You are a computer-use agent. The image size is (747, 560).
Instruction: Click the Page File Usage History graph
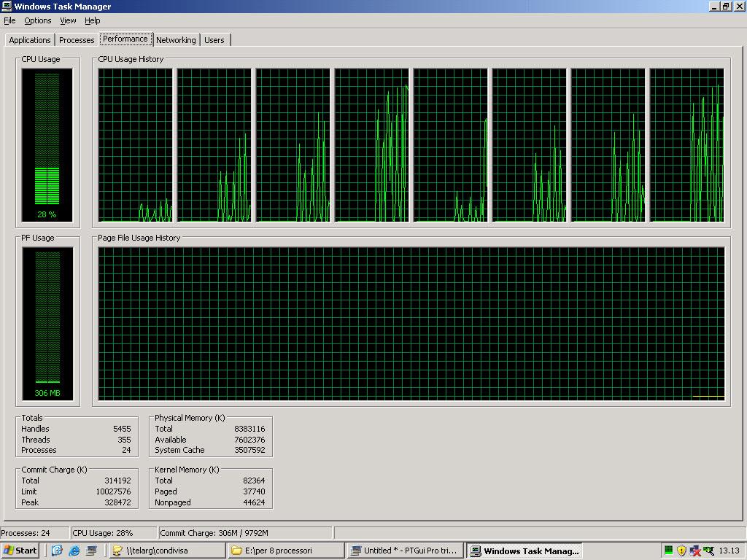(x=411, y=323)
